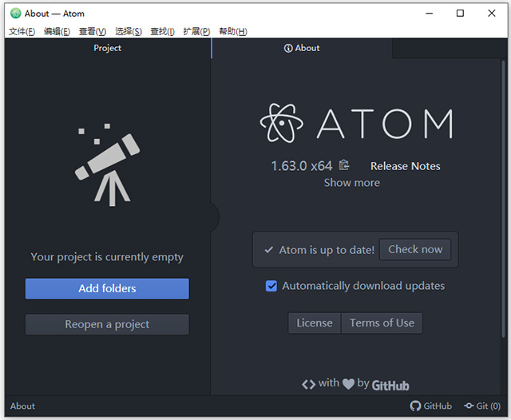The image size is (511, 420).
Task: Open the 文件(F) menu
Action: [22, 31]
